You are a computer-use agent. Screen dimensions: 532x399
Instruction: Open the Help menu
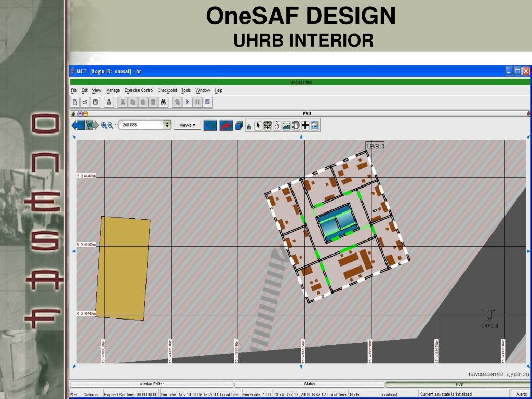219,90
